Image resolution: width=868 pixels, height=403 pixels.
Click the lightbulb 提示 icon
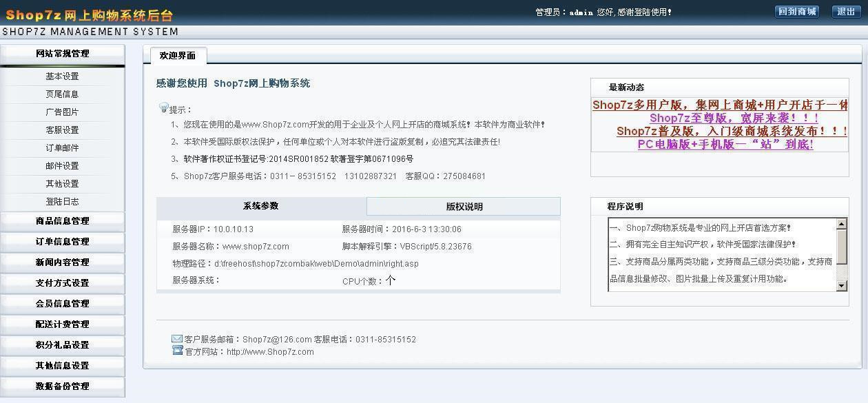(164, 107)
